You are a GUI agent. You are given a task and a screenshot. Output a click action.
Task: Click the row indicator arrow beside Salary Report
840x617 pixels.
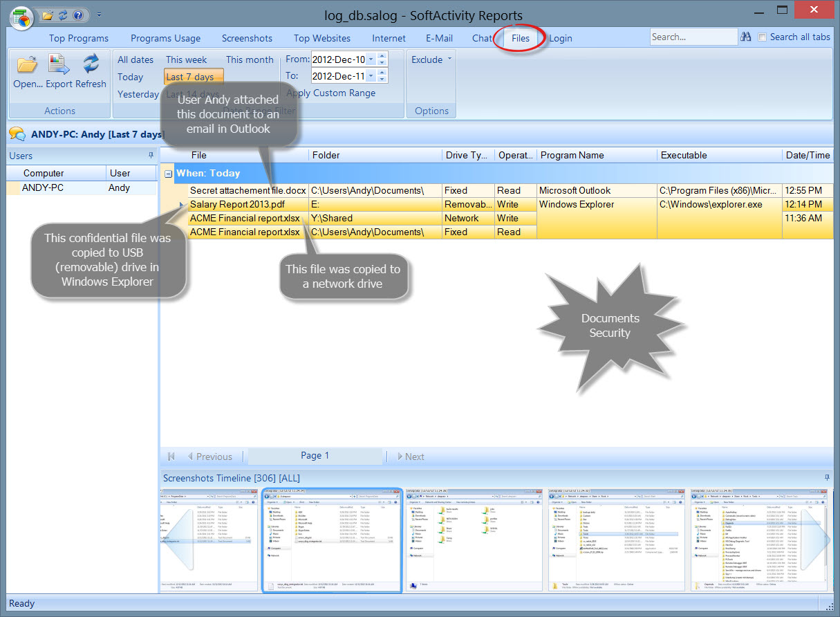(x=181, y=205)
